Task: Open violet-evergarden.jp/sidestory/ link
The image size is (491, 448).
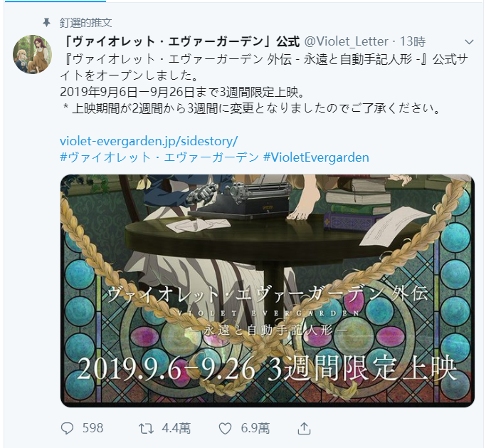Action: click(149, 141)
